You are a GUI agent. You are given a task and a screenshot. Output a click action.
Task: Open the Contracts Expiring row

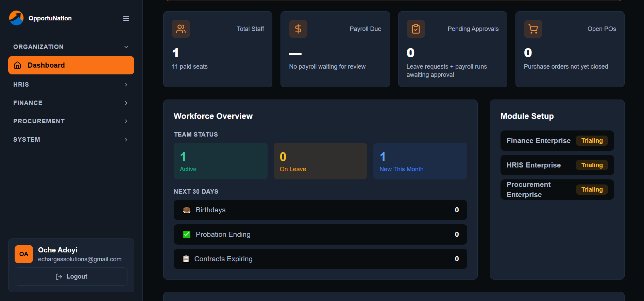(x=320, y=259)
